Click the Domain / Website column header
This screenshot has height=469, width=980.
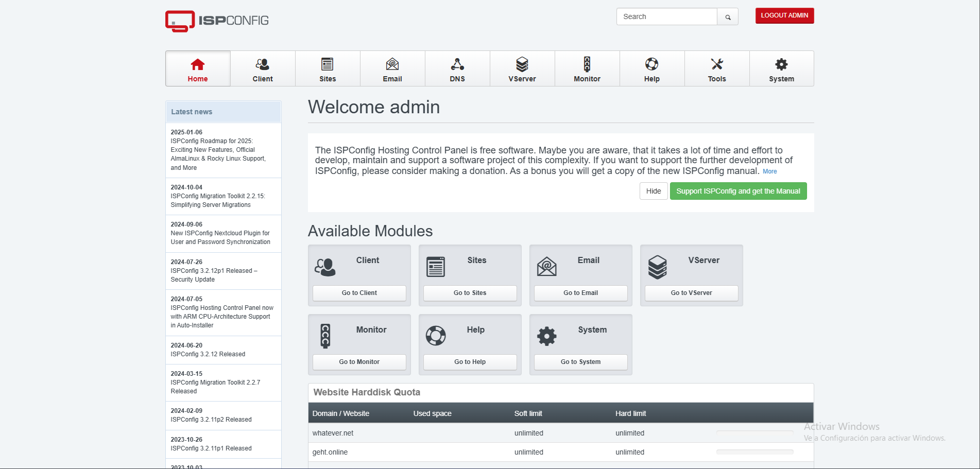[340, 413]
